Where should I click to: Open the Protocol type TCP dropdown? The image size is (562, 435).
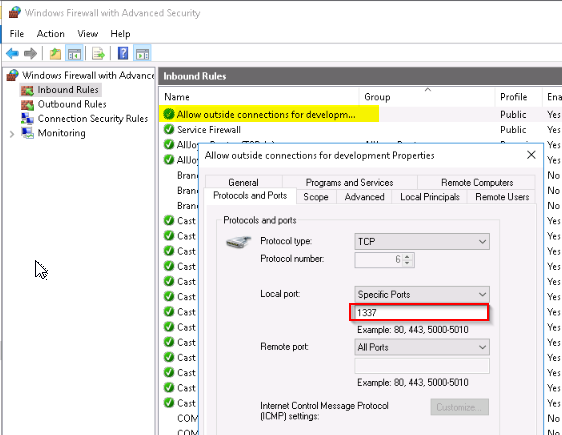422,242
